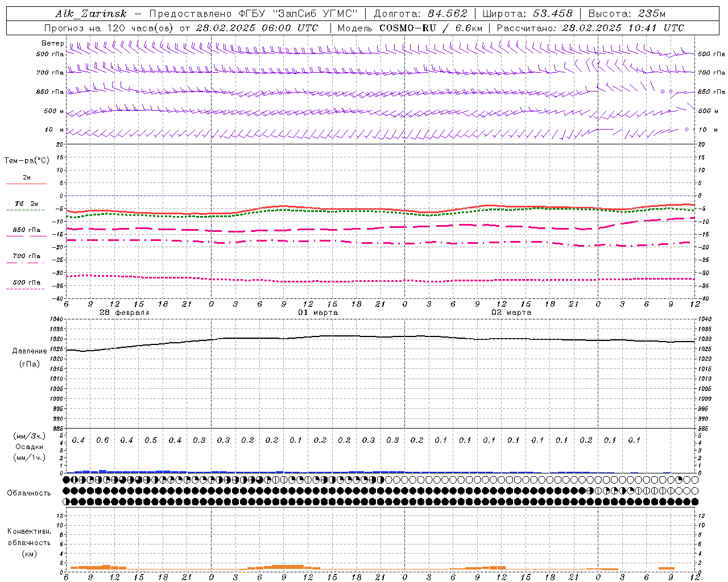Click the "02 марта" date label

point(511,313)
